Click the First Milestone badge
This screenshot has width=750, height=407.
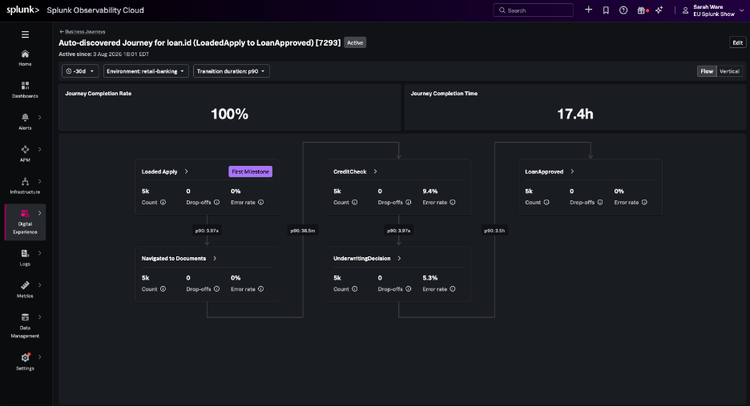(250, 172)
